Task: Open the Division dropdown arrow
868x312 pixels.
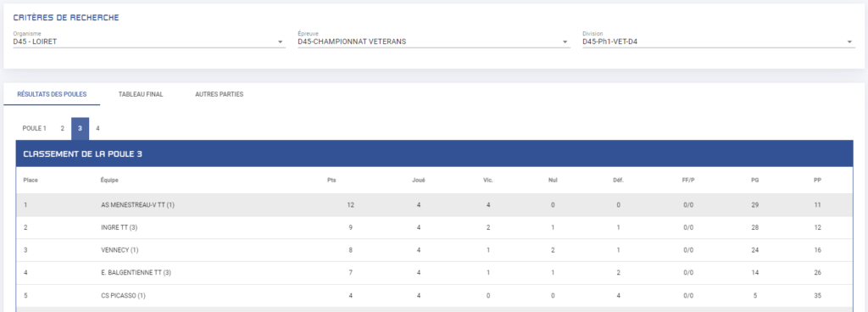Action: (849, 42)
